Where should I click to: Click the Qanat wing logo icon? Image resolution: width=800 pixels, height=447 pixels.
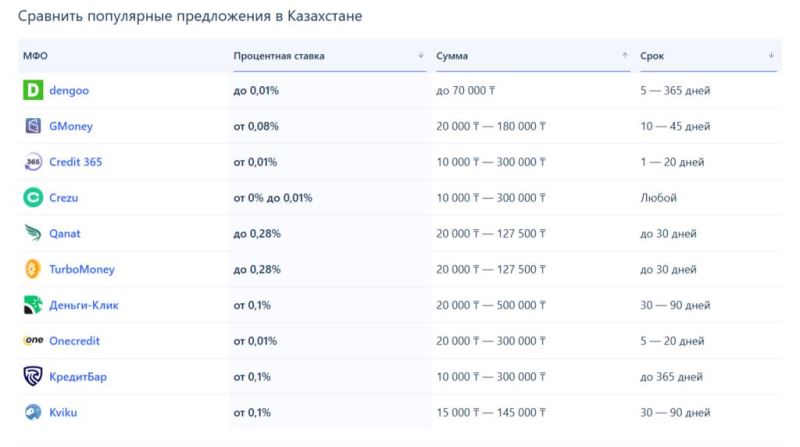tap(33, 234)
